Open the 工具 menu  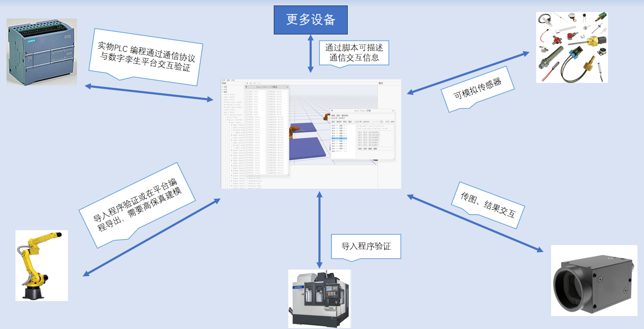pos(233,80)
